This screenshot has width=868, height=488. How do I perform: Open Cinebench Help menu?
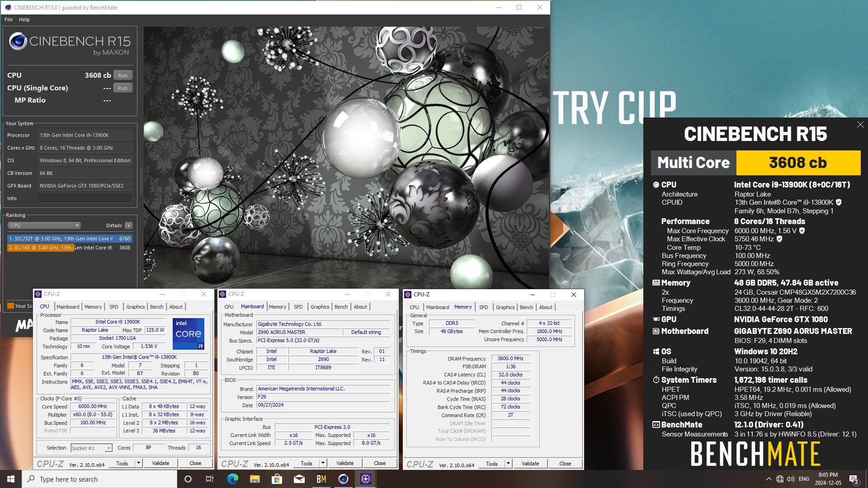tap(24, 19)
